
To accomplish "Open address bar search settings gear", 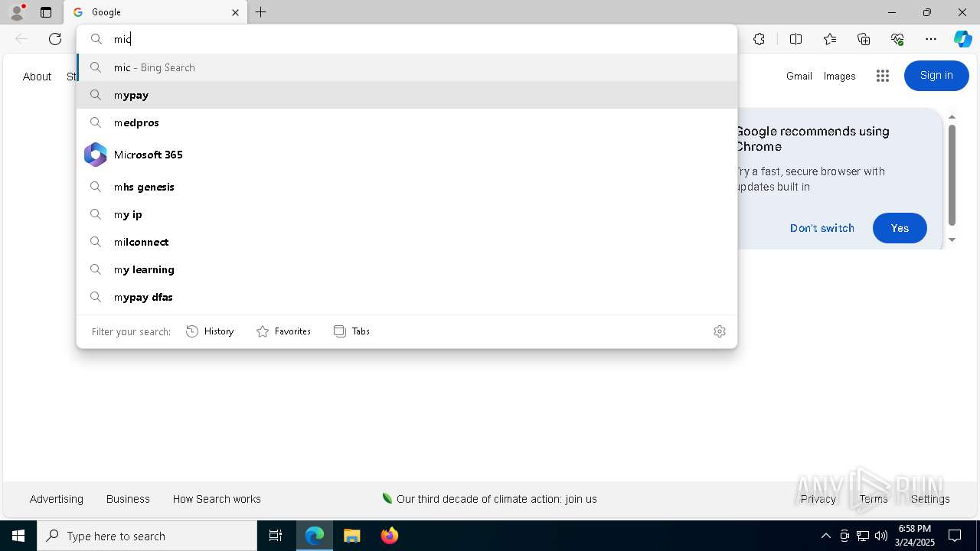I will pyautogui.click(x=720, y=331).
